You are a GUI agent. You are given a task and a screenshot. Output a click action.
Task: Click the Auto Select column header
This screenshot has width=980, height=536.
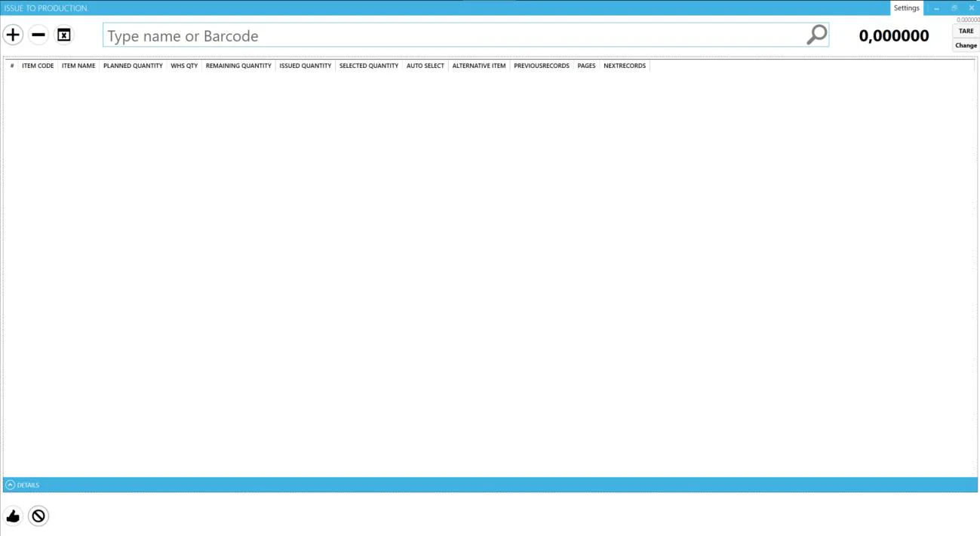click(x=425, y=66)
